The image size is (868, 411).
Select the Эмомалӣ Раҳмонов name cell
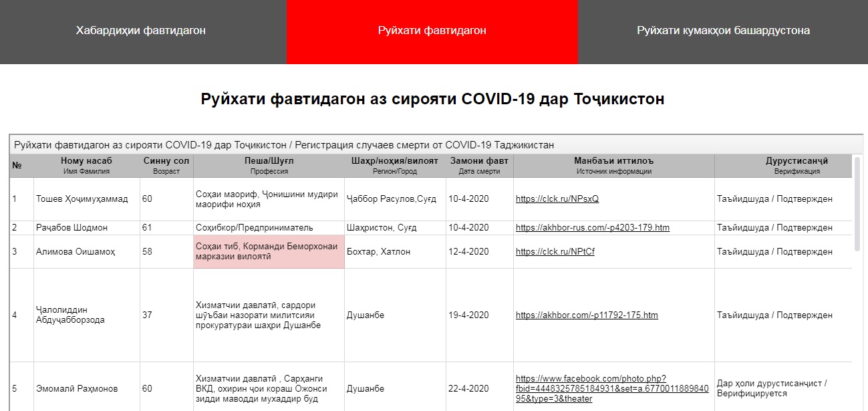point(77,389)
